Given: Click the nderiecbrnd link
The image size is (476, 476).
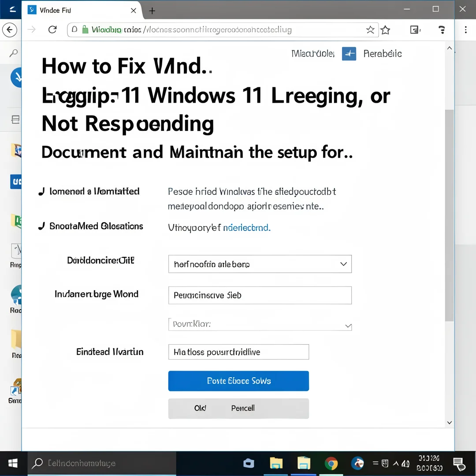Looking at the screenshot, I should point(246,228).
